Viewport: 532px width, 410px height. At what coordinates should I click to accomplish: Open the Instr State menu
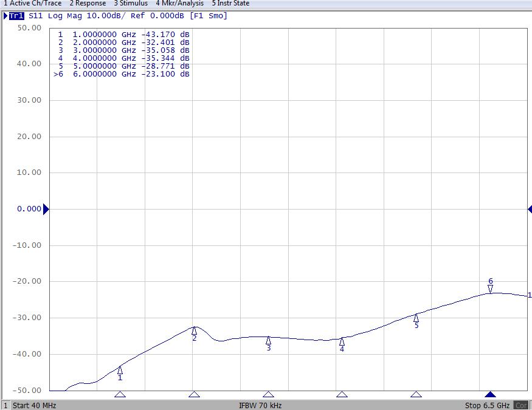[230, 3]
